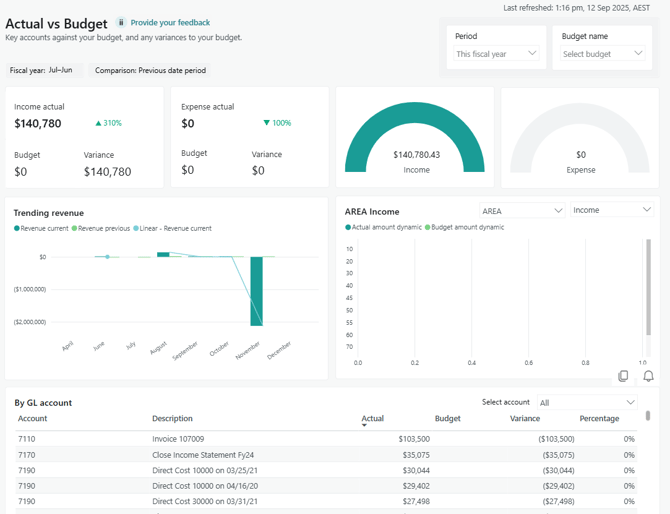Click the down-arrow expense change indicator
The image size is (670, 514).
267,124
